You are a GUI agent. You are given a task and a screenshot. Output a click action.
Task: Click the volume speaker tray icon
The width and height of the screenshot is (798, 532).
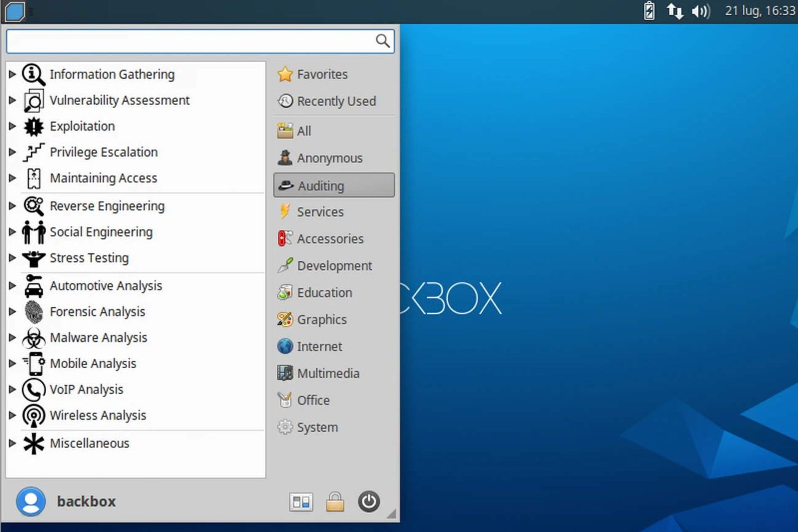tap(701, 11)
